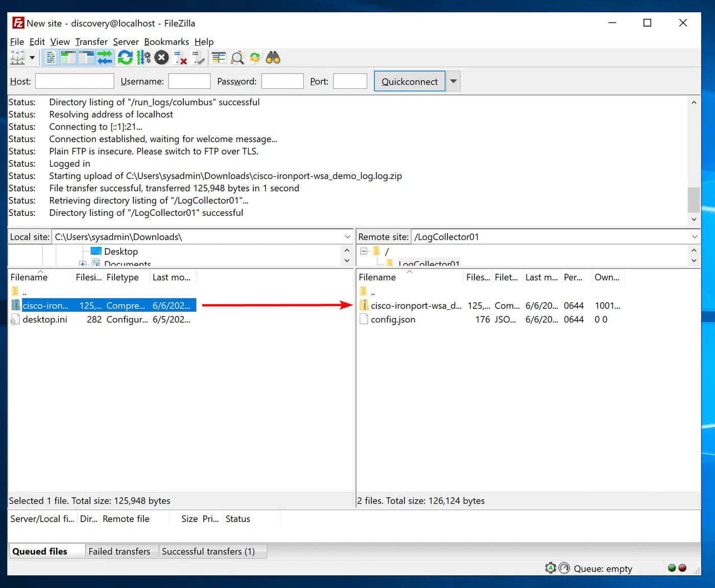Viewport: 715px width, 588px height.
Task: Open the Server menu
Action: tap(126, 42)
